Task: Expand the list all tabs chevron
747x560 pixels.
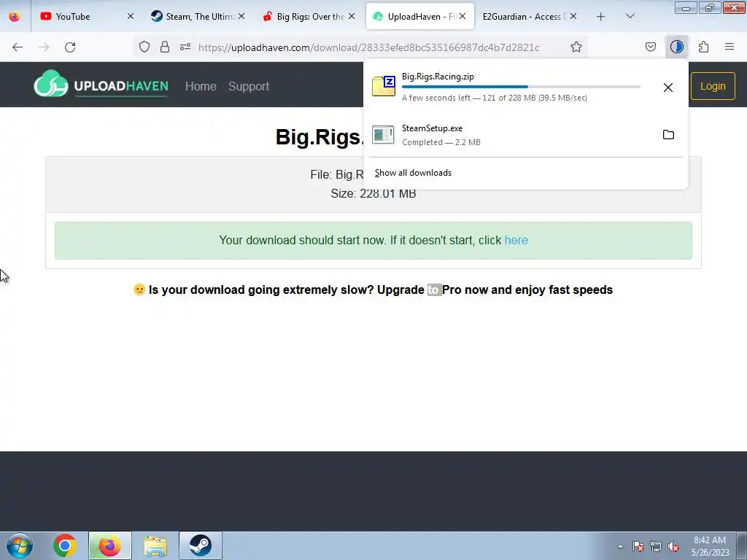Action: (x=630, y=17)
